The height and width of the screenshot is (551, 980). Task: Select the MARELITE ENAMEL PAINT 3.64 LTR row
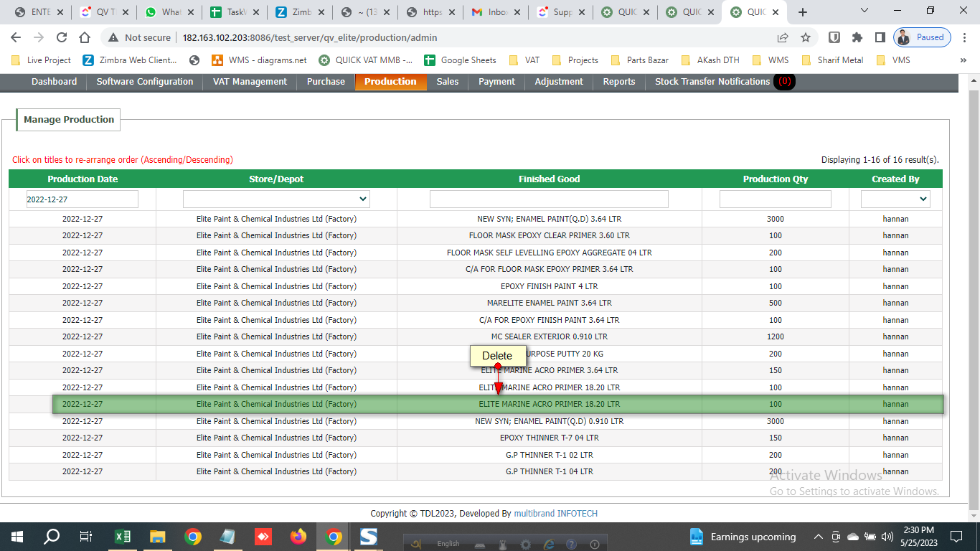pyautogui.click(x=476, y=303)
